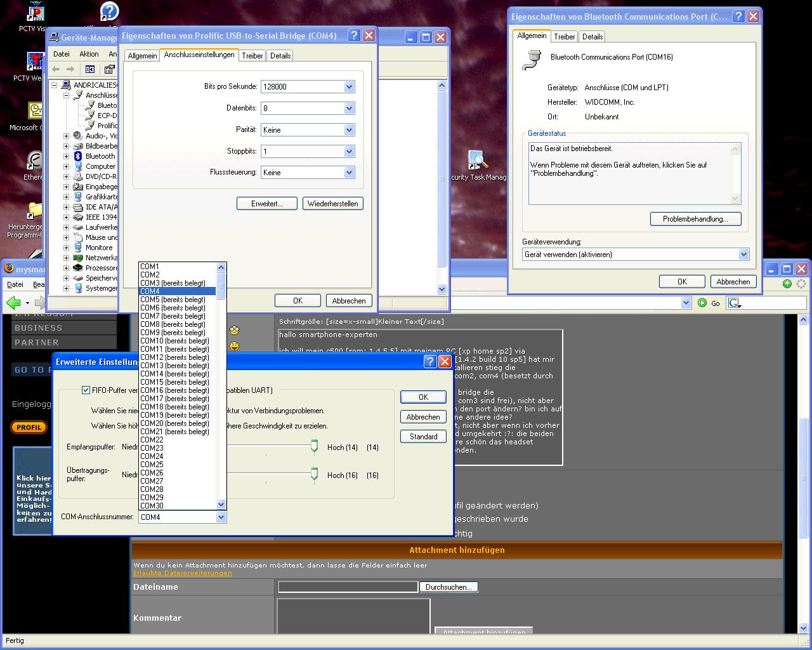Screen dimensions: 812x650
Task: Click the Standard button in Erweiterte Einstellungen
Action: 423,437
